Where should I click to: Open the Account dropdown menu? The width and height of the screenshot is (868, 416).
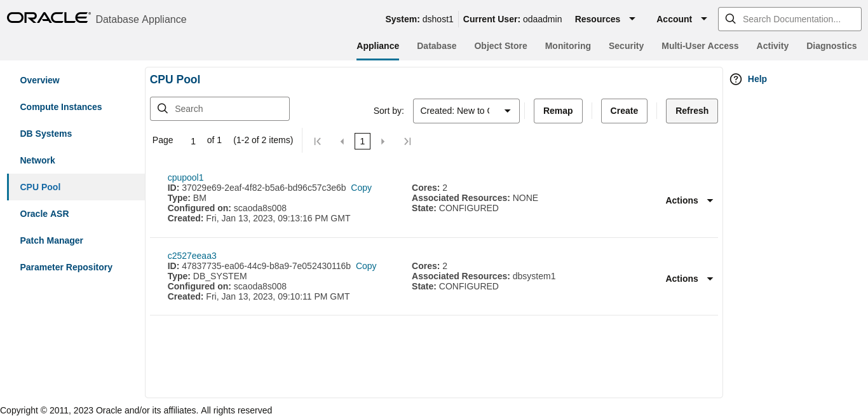point(682,19)
